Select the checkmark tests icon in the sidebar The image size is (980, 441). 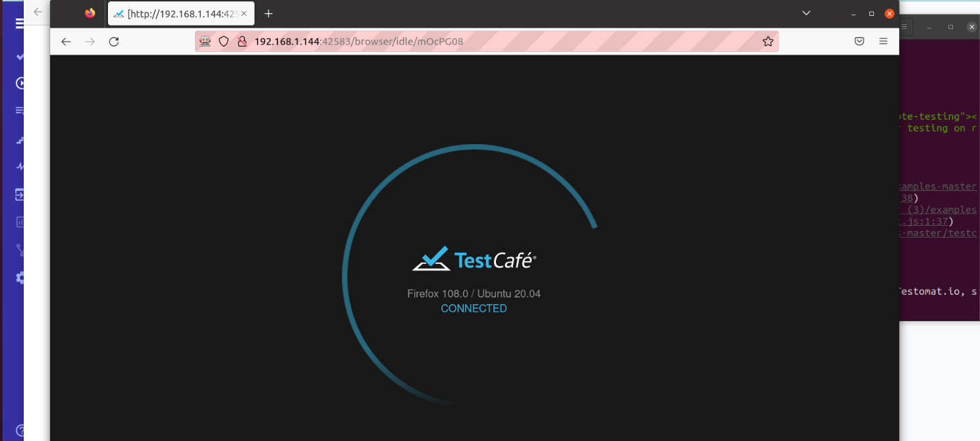[20, 56]
